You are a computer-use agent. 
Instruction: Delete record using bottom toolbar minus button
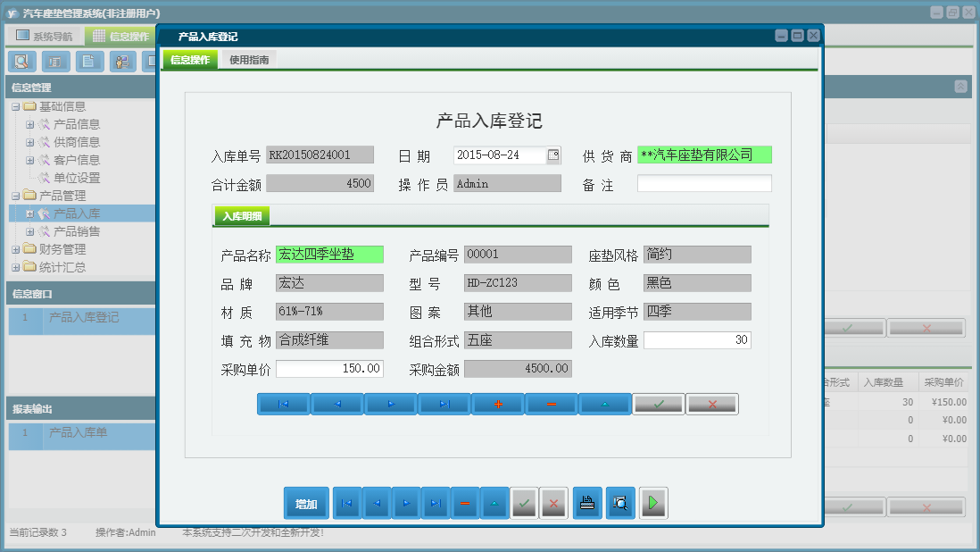pos(464,504)
